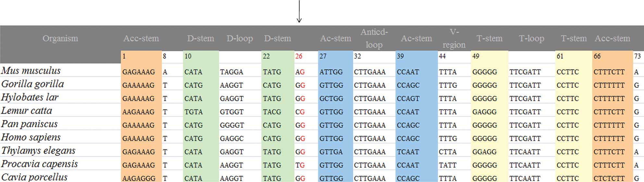Image resolution: width=644 pixels, height=182 pixels.
Task: Select the Homo sapiens row label
Action: 31,137
